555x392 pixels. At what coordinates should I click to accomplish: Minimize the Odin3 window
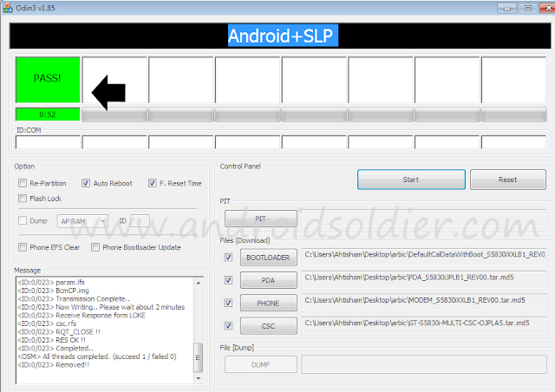pyautogui.click(x=506, y=8)
